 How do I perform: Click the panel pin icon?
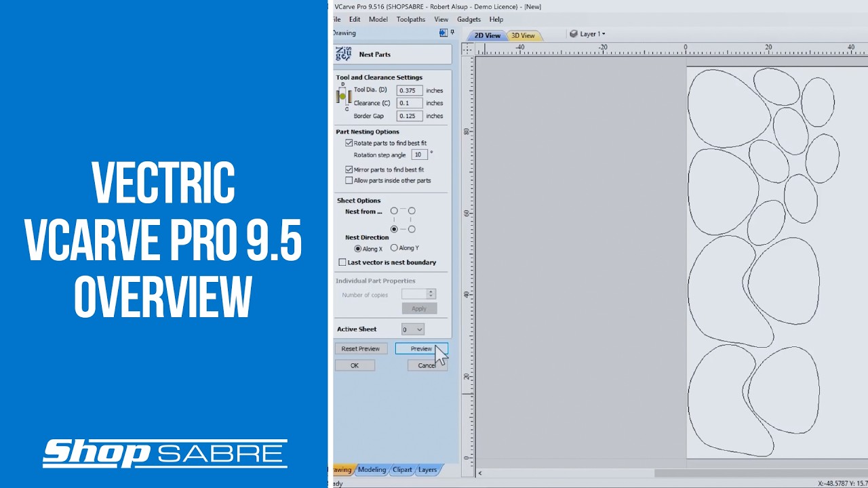pos(452,33)
